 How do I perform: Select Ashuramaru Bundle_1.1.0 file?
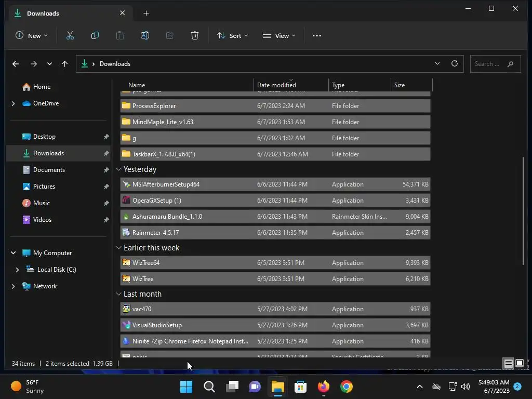(275, 217)
